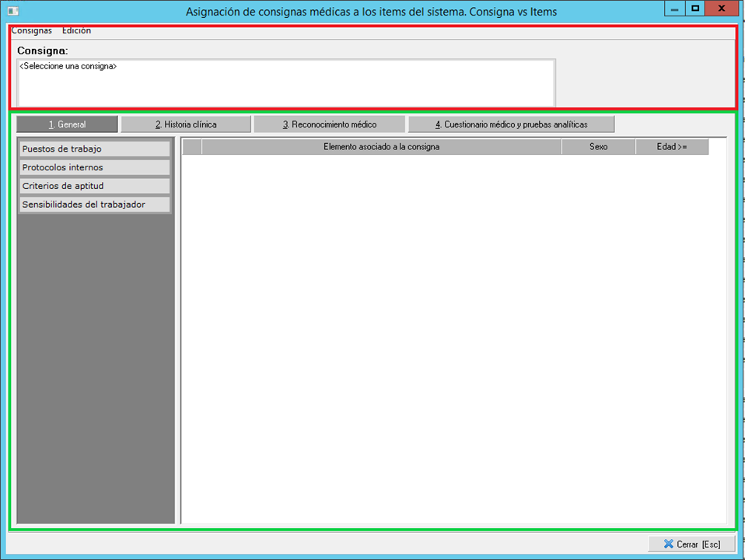Select Puestos de trabajo in the sidebar
Image resolution: width=745 pixels, height=560 pixels.
coord(93,149)
